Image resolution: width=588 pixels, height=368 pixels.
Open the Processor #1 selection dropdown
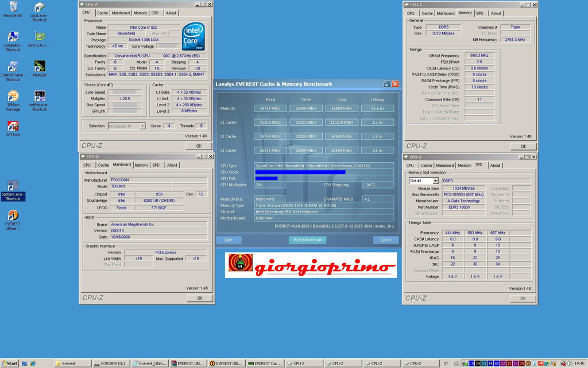click(x=142, y=126)
